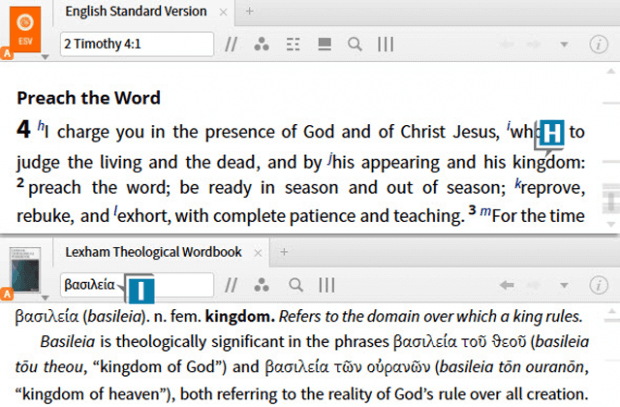Viewport: 620px width, 407px height.
Task: Select the English Standard Version tab
Action: pos(136,11)
